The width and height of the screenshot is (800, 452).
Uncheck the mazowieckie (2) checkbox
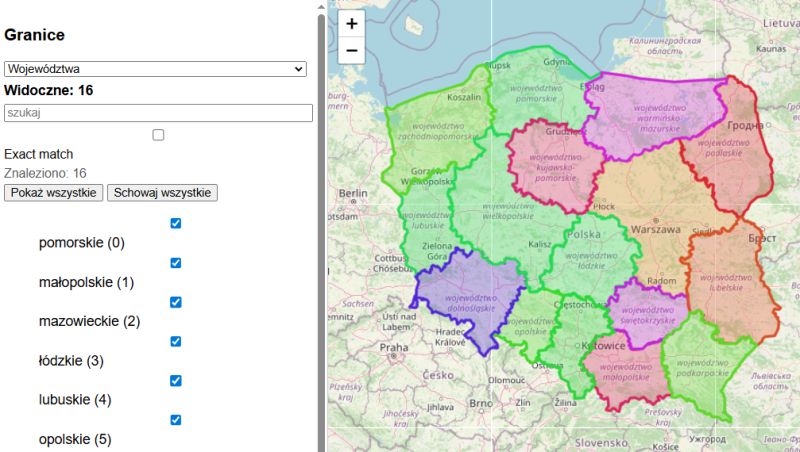(176, 302)
